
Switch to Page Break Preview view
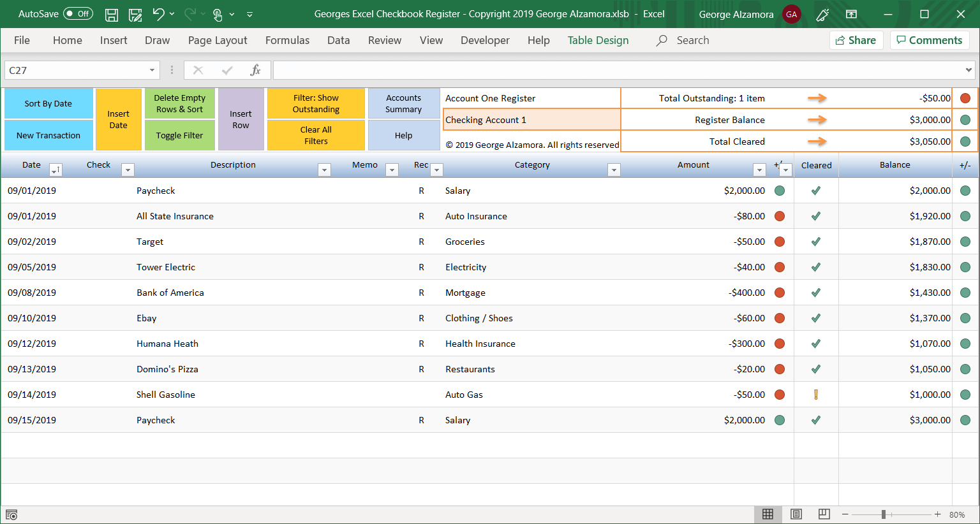point(824,514)
